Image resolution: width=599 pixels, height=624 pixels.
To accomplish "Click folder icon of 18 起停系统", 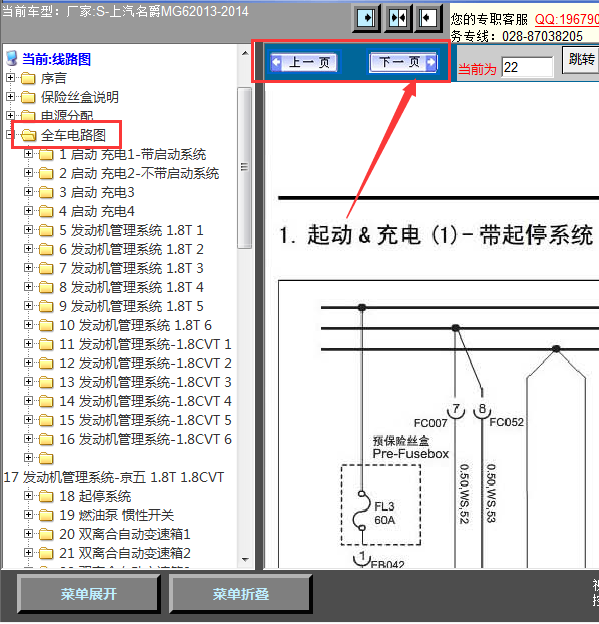I will [x=46, y=497].
